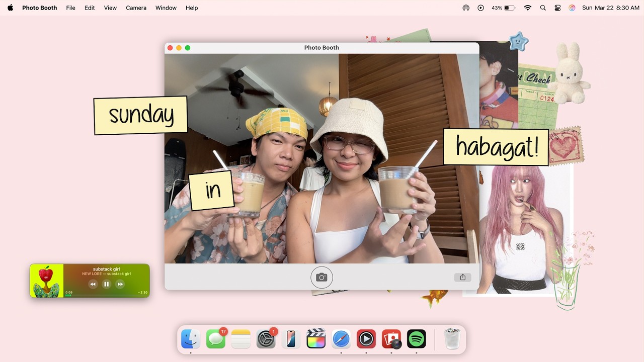The width and height of the screenshot is (644, 362).
Task: Open the File menu
Action: (x=71, y=8)
